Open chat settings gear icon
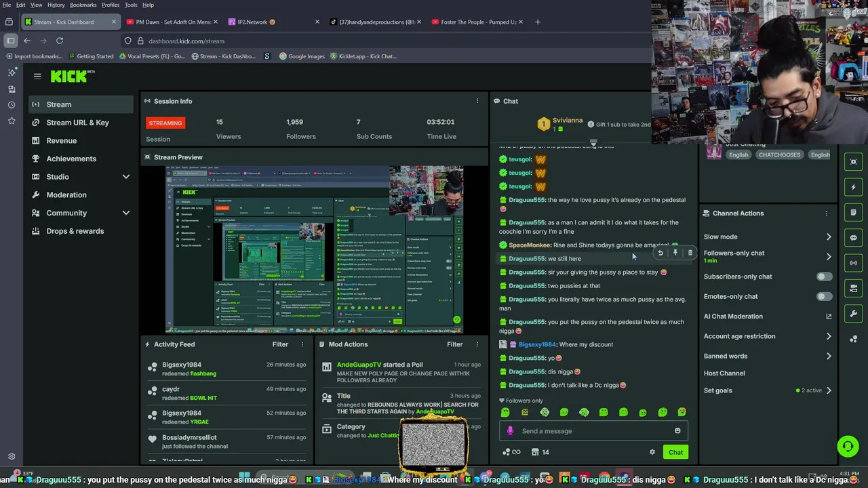Image resolution: width=868 pixels, height=488 pixels. tap(652, 452)
